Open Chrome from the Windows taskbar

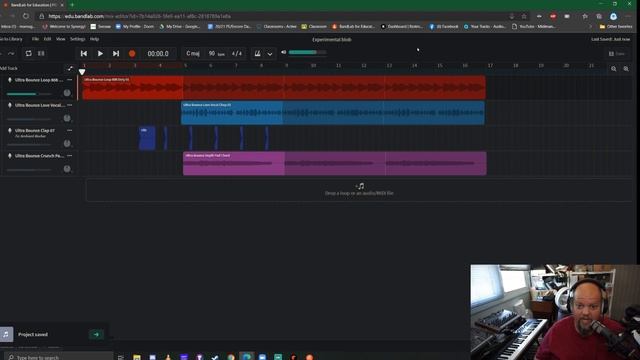coord(231,357)
